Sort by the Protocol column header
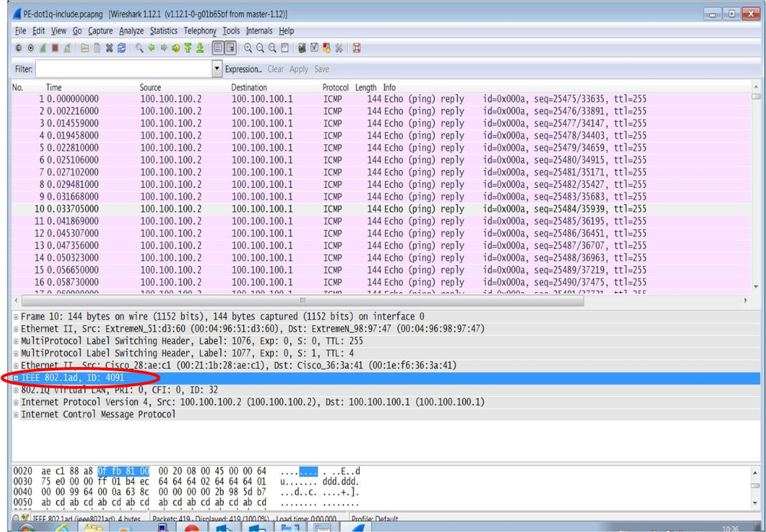The image size is (766, 532). click(336, 87)
